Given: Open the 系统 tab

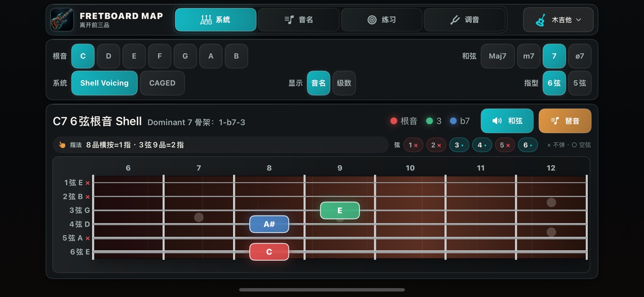Looking at the screenshot, I should [216, 20].
